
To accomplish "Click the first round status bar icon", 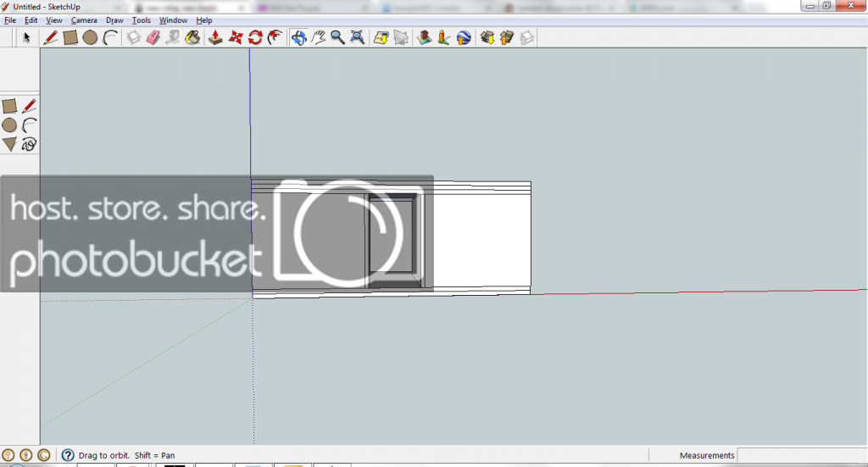I will click(8, 455).
